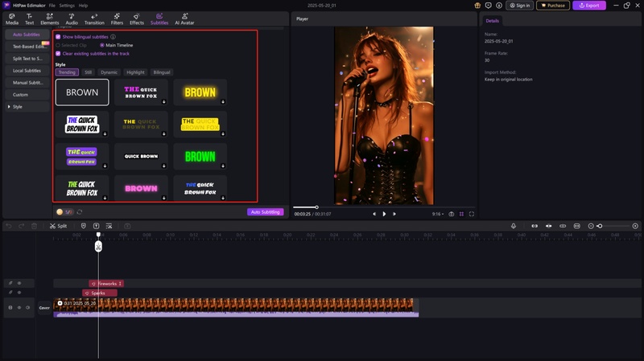Open Text-Based Editing in sidebar
The image size is (644, 361).
27,47
